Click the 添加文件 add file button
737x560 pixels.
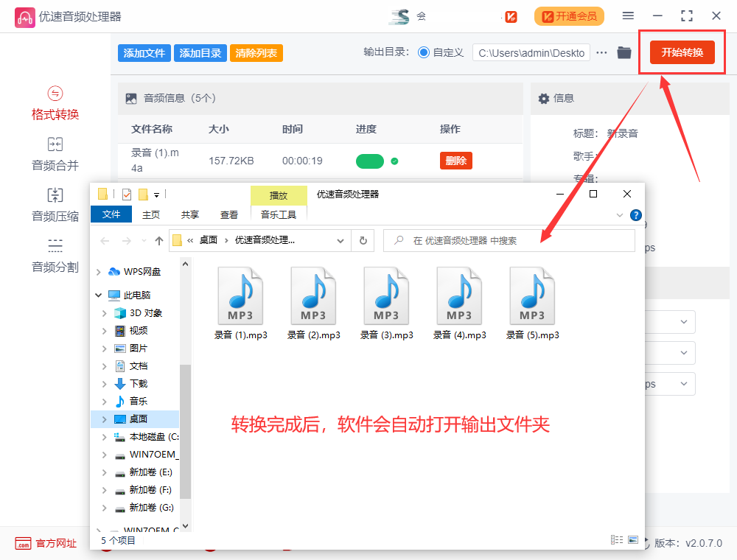point(144,53)
